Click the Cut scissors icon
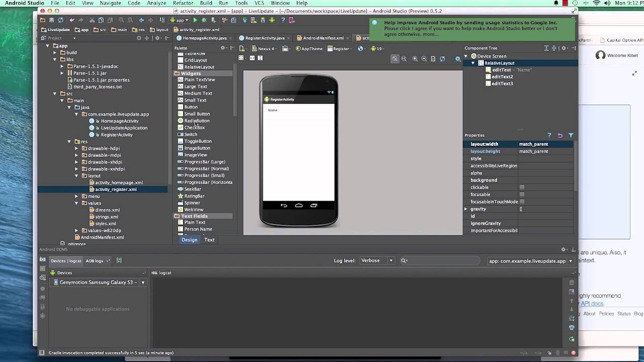This screenshot has width=644, height=362. click(92, 20)
